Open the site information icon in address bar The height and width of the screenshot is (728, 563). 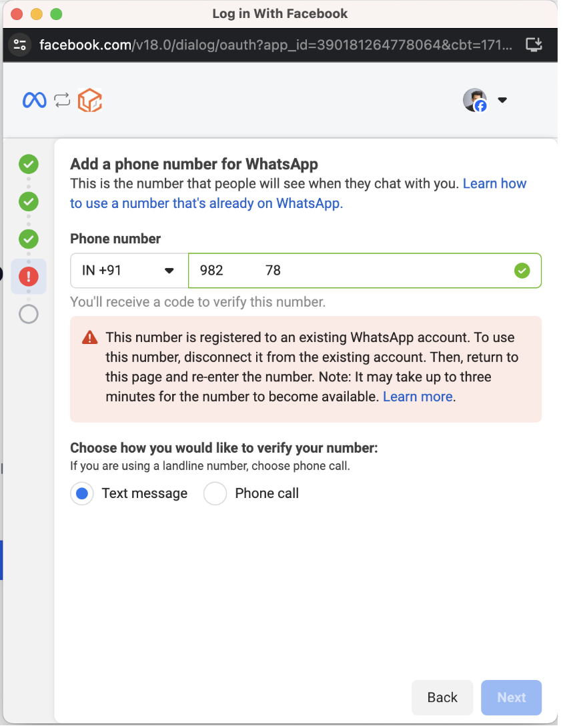20,45
